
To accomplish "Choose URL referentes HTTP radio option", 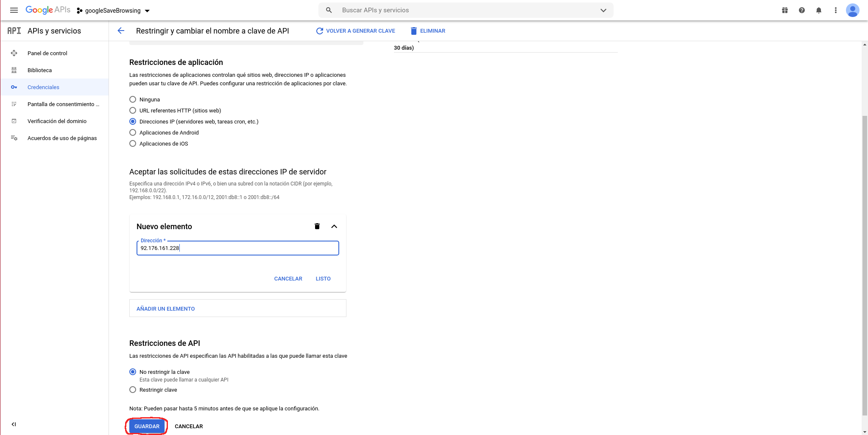I will tap(133, 110).
